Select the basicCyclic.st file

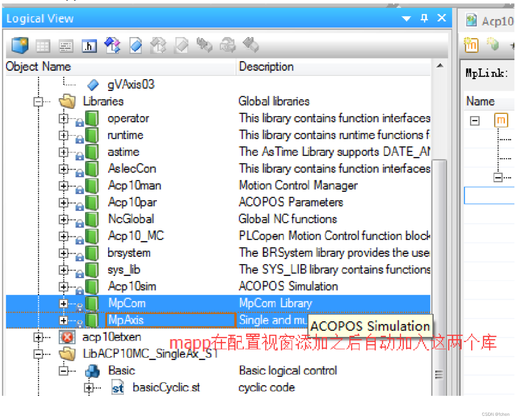click(166, 387)
